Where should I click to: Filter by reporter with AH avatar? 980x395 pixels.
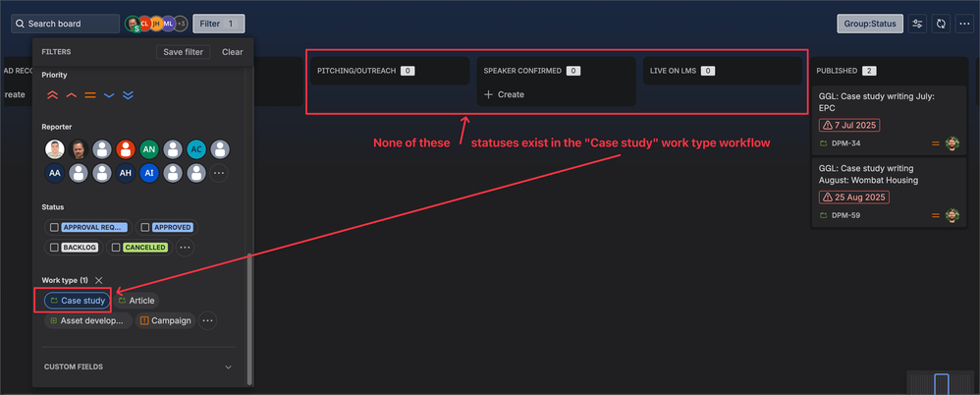coord(125,173)
